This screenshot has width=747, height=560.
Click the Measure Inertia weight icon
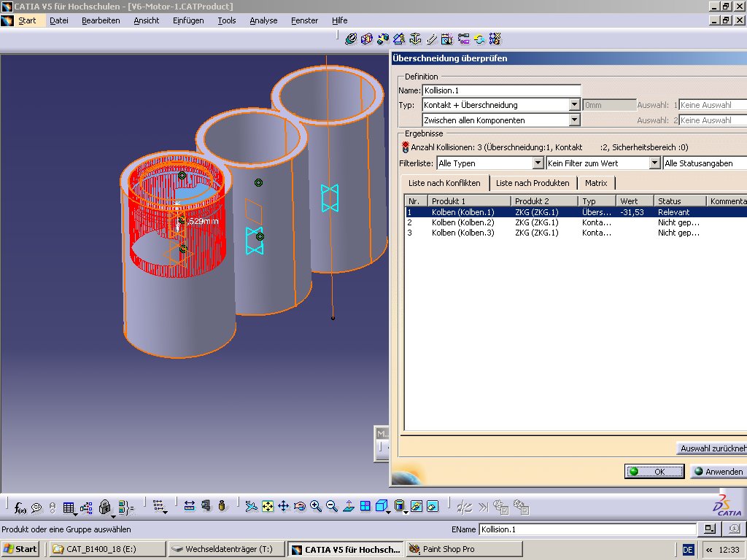coord(222,506)
